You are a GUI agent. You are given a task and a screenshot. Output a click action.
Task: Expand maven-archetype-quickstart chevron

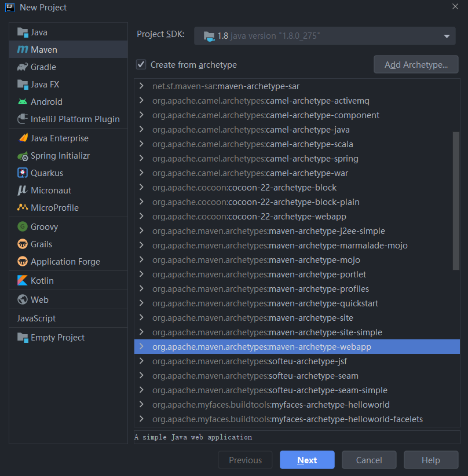coord(141,303)
